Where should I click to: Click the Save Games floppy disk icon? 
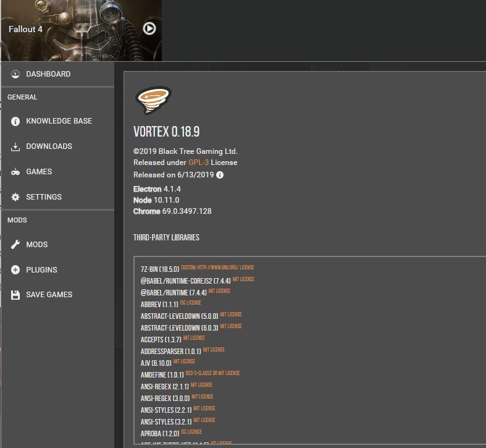tap(15, 295)
